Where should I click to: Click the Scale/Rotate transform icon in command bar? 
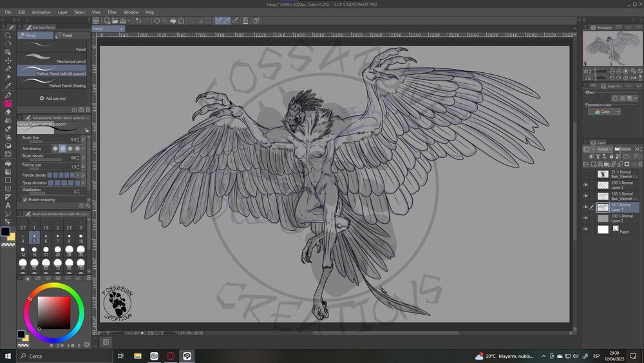pos(181,21)
